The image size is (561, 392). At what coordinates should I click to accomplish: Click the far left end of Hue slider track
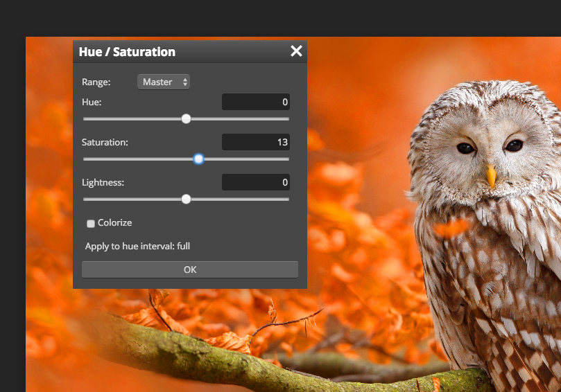coord(85,119)
